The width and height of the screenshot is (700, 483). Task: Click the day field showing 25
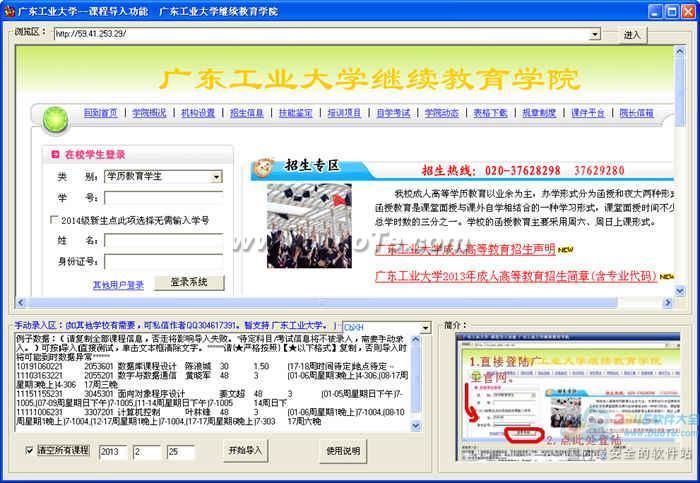click(x=181, y=452)
